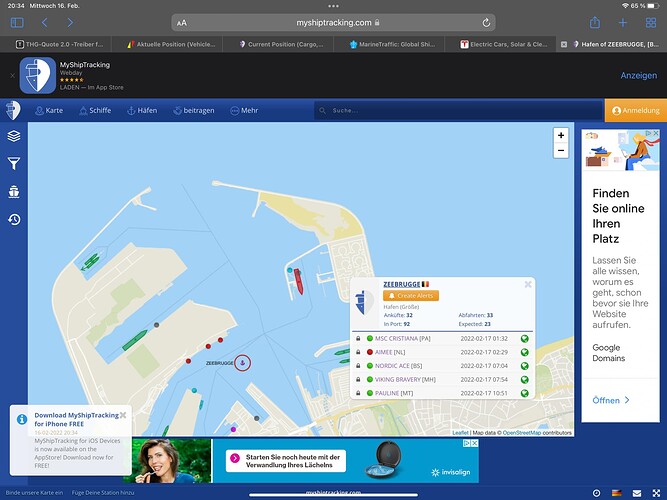This screenshot has height=500, width=667.
Task: Open MSC CRISTIANA vessel link
Action: 396,339
